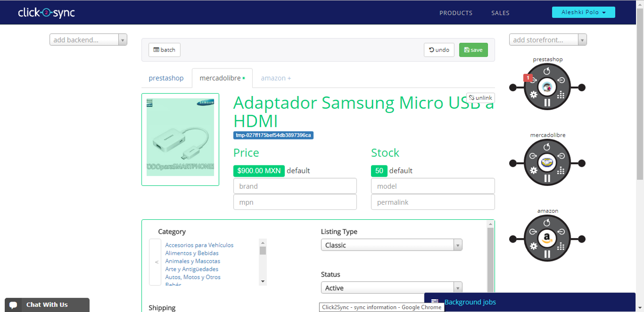Click the import arrow icon on prestashop wheel

[561, 80]
